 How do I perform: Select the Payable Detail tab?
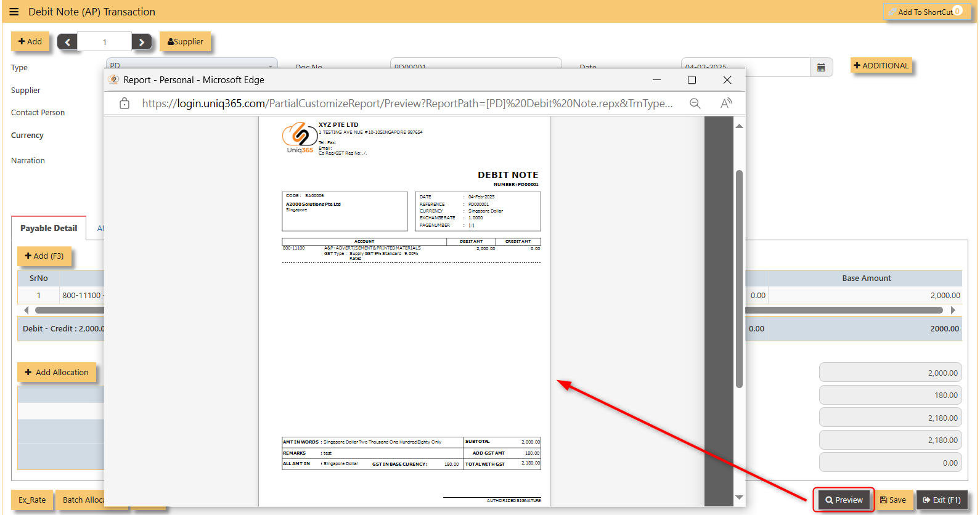point(49,228)
